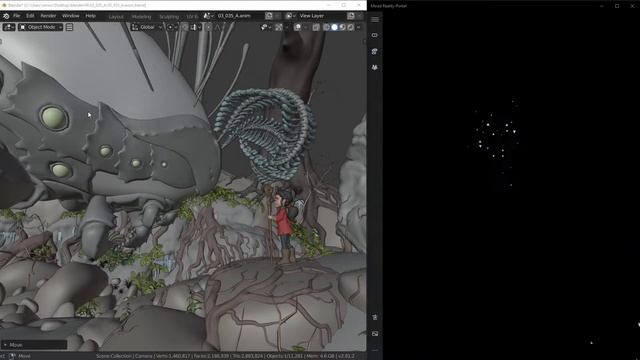The height and width of the screenshot is (360, 640).
Task: Open the snap element dropdown
Action: click(x=196, y=27)
